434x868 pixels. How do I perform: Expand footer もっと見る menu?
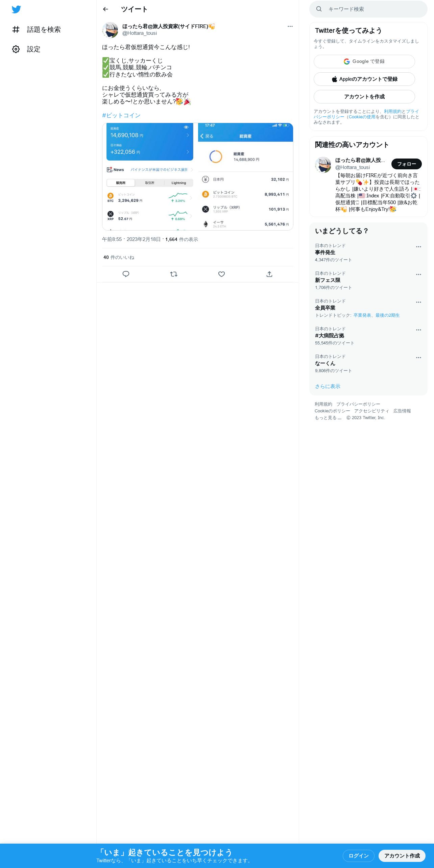coord(328,418)
